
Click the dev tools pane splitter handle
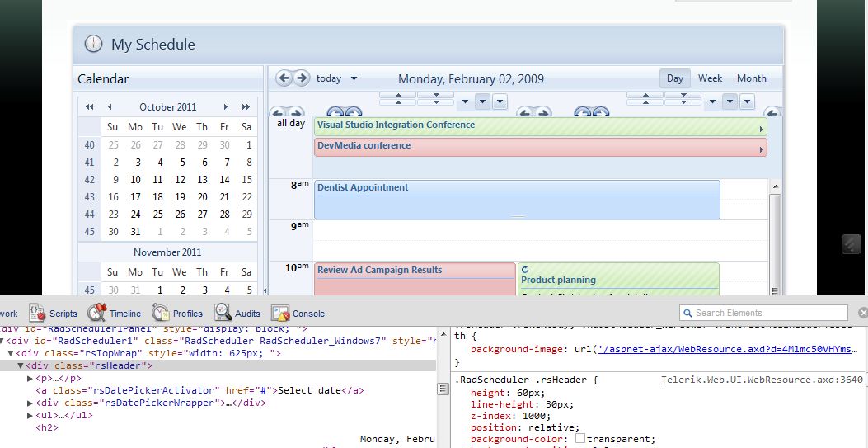point(443,389)
